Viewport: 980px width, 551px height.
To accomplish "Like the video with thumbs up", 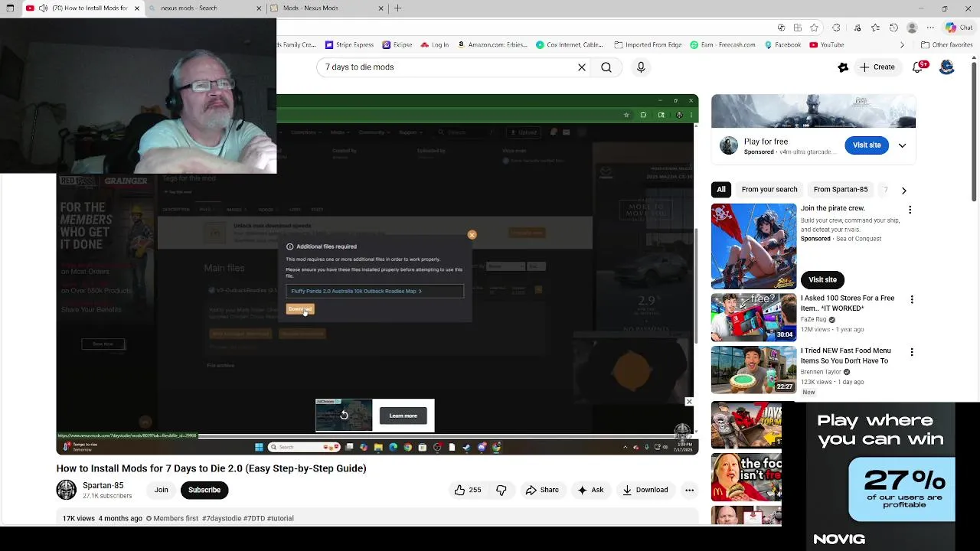I will 468,490.
